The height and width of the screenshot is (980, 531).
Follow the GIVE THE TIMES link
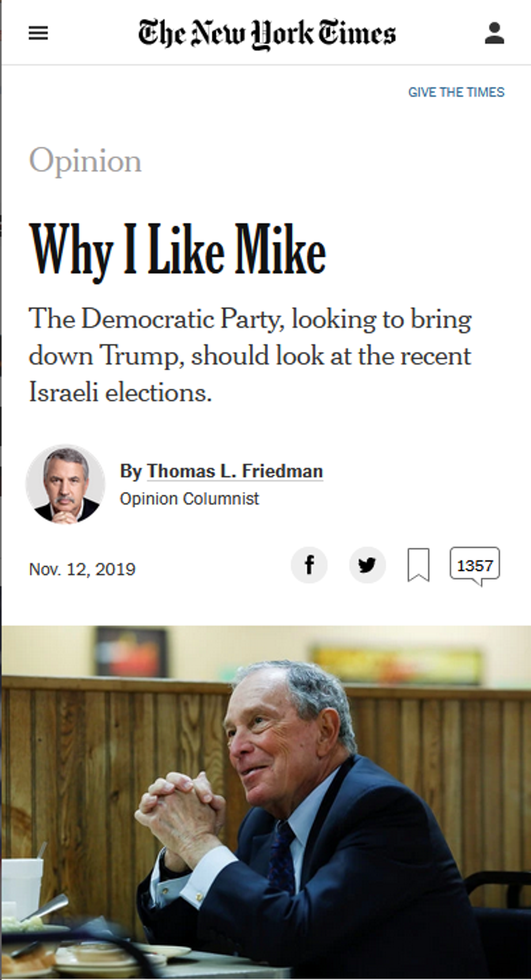[457, 92]
